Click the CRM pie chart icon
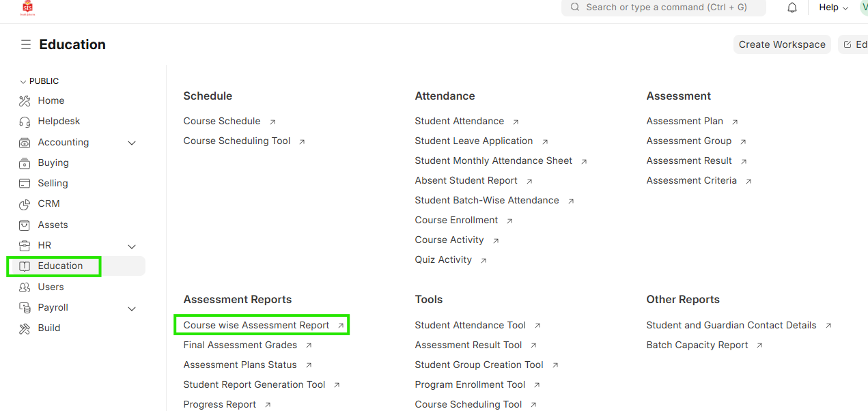 [25, 204]
